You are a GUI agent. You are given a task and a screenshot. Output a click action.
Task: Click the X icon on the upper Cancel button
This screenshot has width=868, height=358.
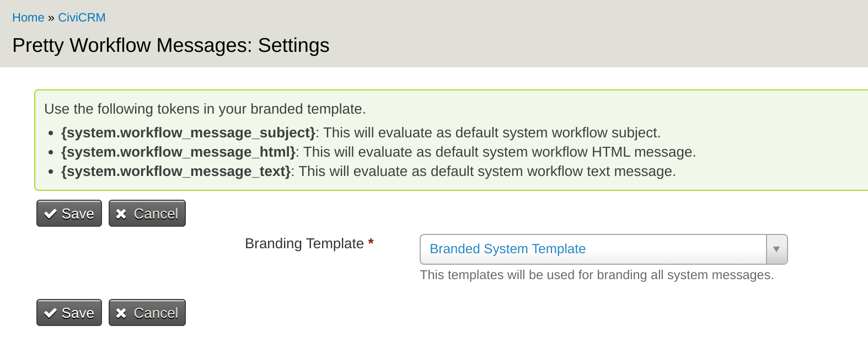pos(121,214)
